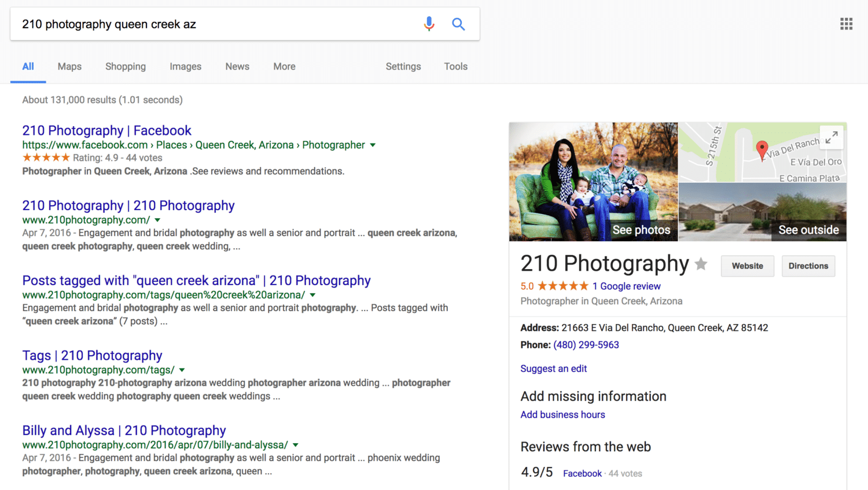
Task: Open the Facebook reviews from the web link
Action: [x=582, y=473]
